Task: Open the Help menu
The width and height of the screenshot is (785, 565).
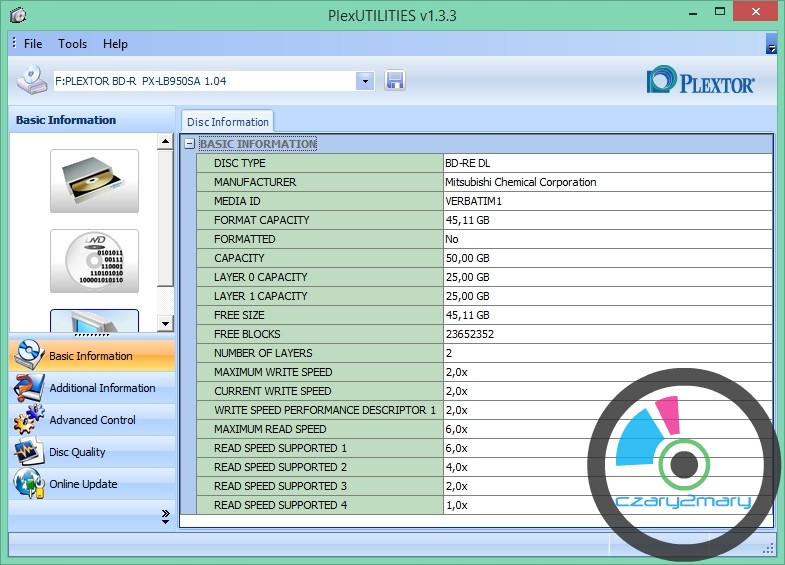Action: click(x=115, y=44)
